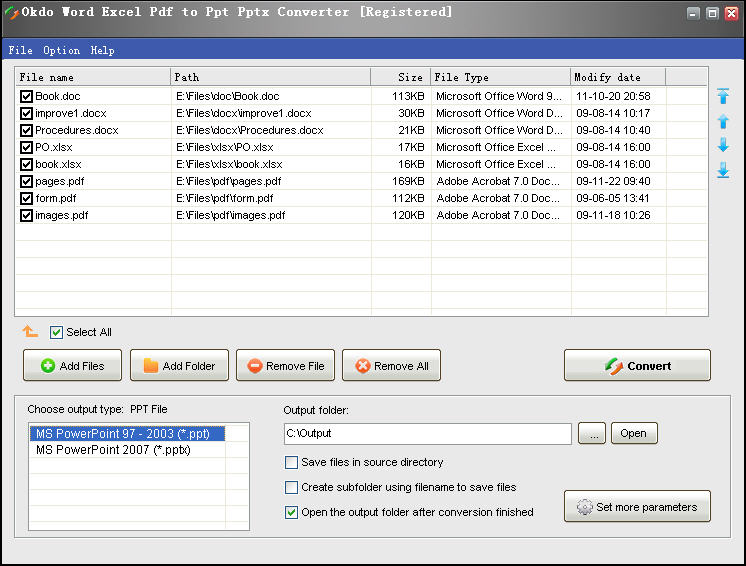
Task: Disable Open the output folder after conversion
Action: pos(291,512)
